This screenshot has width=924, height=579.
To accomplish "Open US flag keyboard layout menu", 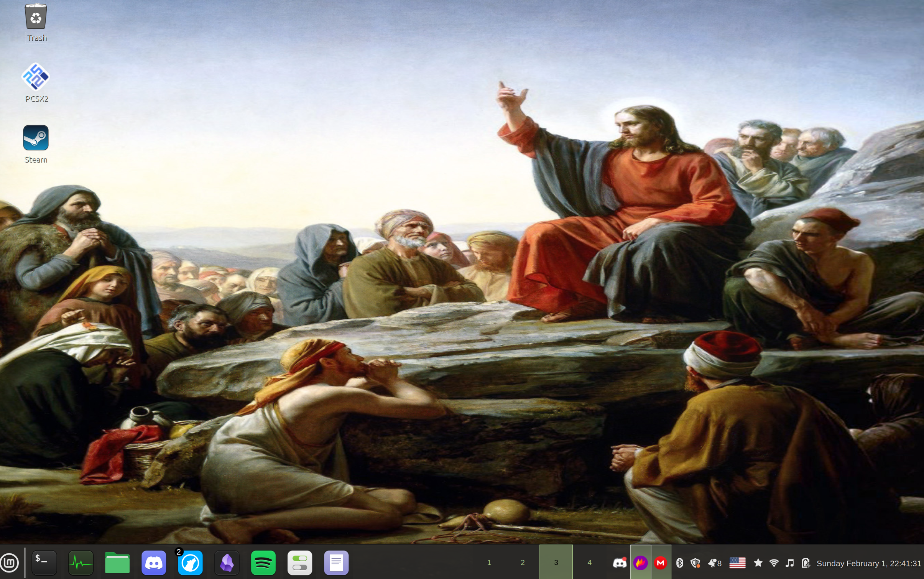I will (x=737, y=563).
